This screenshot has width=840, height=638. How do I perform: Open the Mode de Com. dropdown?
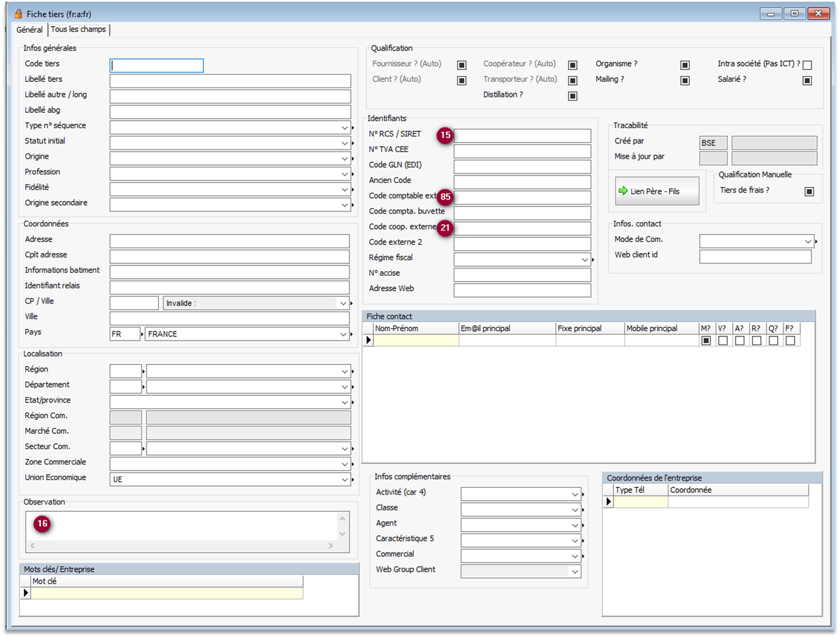[808, 242]
